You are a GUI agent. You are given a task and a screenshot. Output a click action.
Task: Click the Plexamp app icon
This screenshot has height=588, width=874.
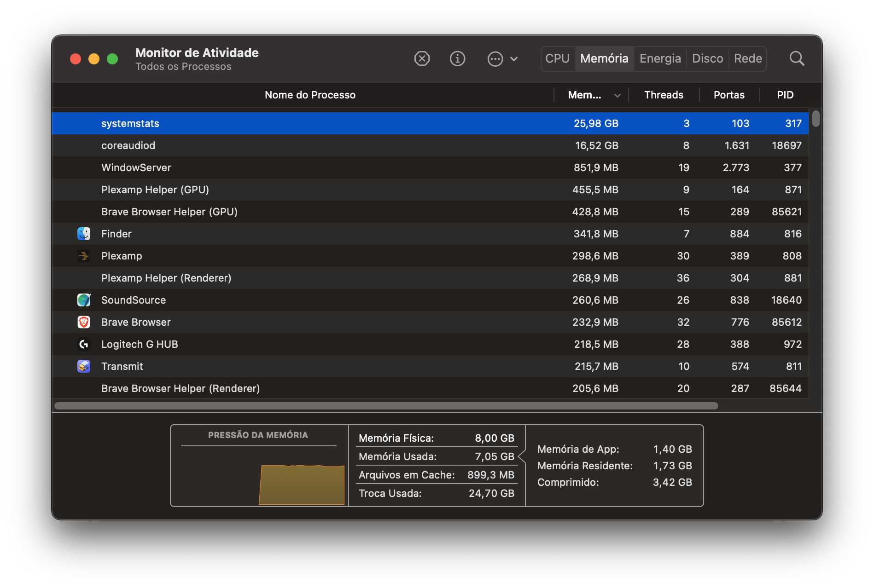point(84,256)
